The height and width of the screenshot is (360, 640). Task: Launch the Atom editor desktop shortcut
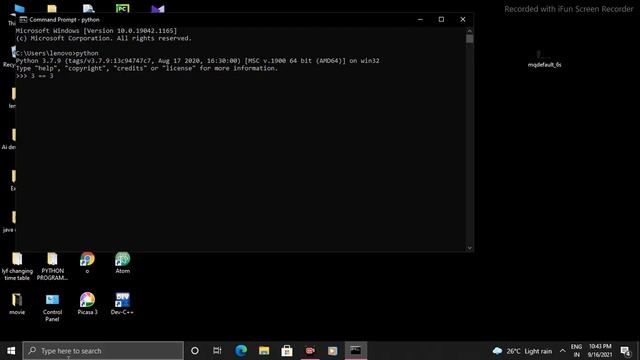(122, 263)
